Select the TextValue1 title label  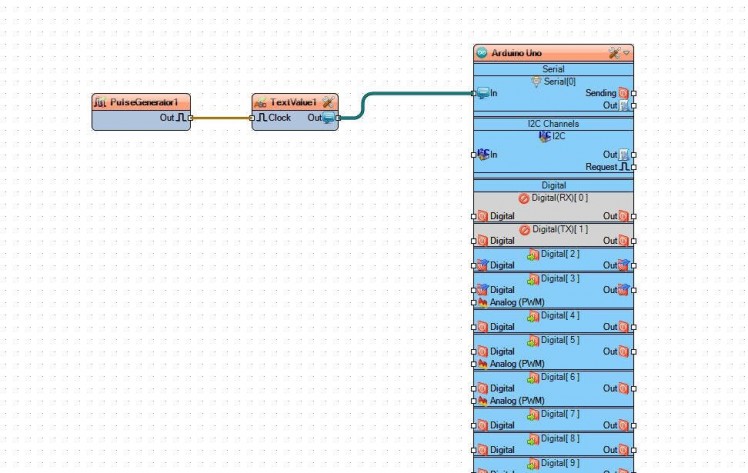293,102
